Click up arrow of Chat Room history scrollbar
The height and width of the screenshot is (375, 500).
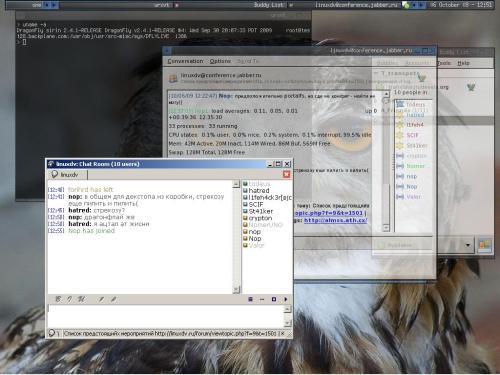coord(236,184)
